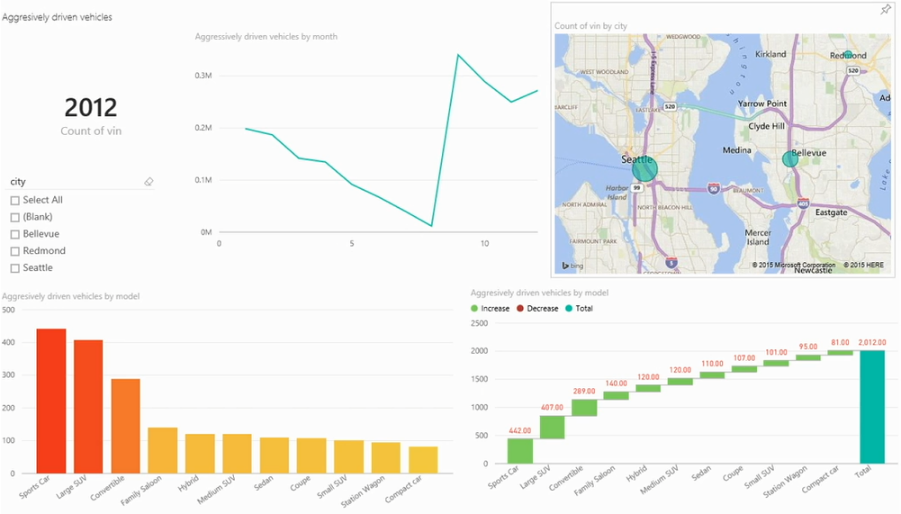Viewport: 901px width, 514px height.
Task: Click the 140.00 Family Saloon waterfall bar
Action: (616, 396)
